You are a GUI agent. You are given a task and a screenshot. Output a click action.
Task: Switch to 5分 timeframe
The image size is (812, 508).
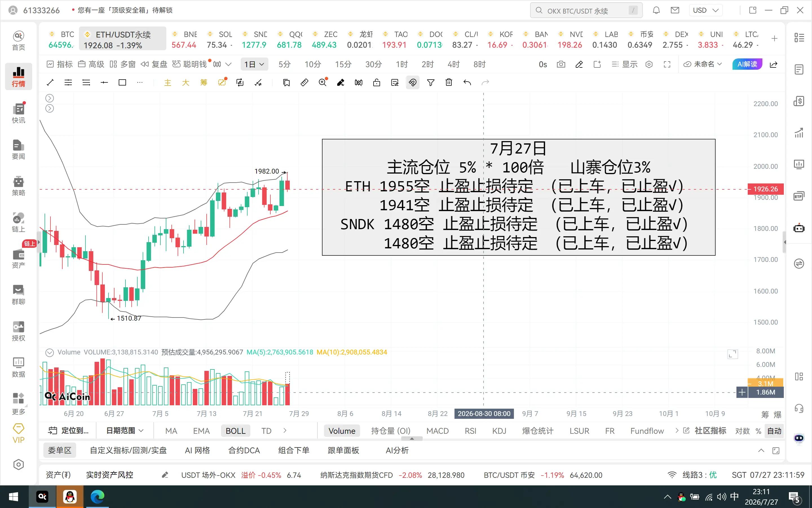(x=284, y=64)
